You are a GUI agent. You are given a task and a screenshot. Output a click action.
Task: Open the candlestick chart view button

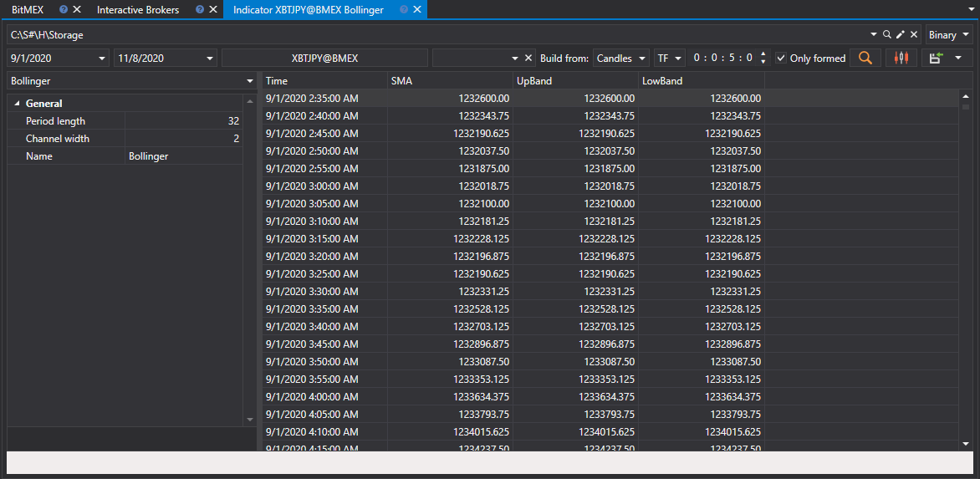tap(901, 58)
